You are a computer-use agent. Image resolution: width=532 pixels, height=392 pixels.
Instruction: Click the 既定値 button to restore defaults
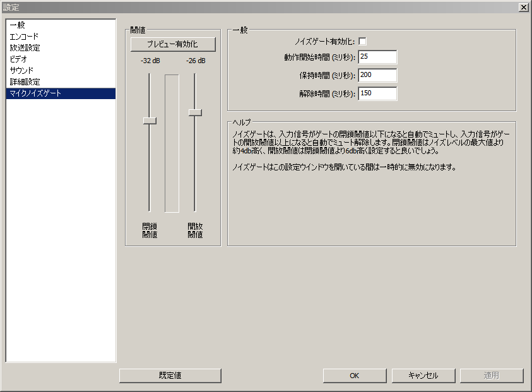coord(170,376)
